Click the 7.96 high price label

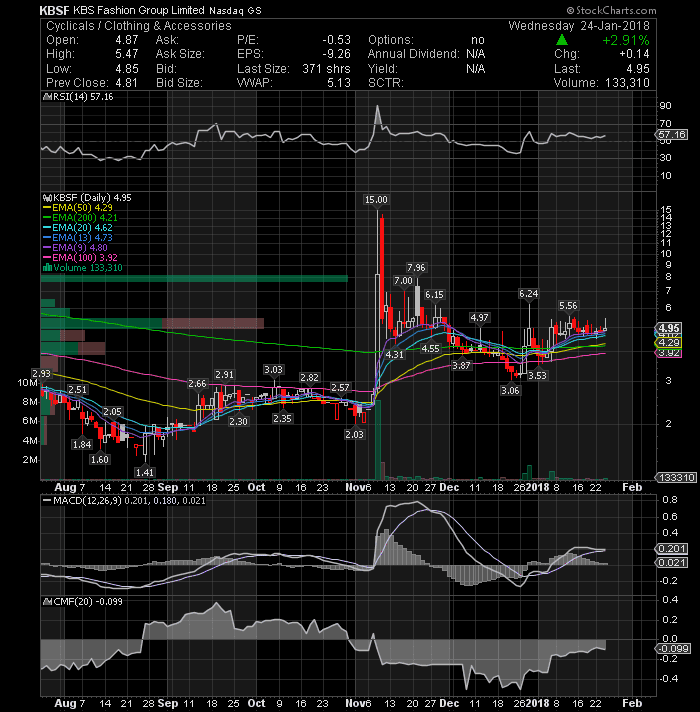pos(416,267)
